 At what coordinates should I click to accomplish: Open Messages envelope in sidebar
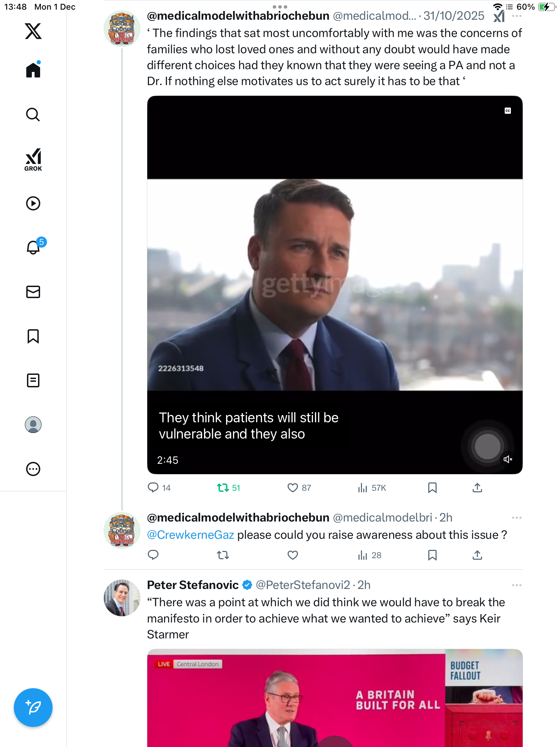(33, 292)
